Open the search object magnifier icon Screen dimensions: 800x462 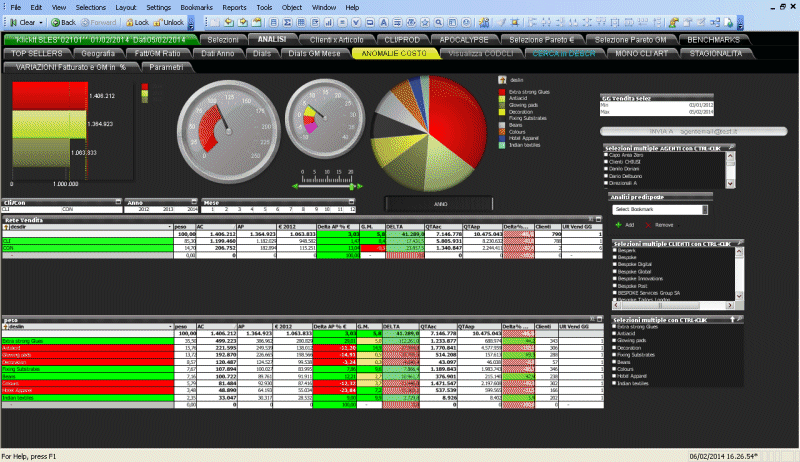(439, 22)
